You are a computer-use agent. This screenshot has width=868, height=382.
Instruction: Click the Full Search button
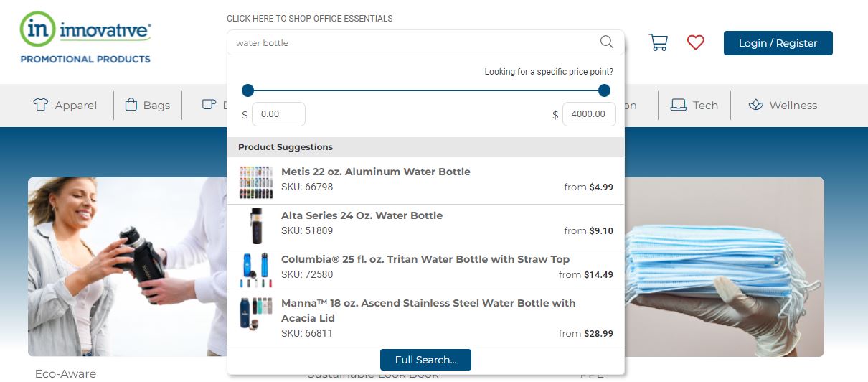point(425,360)
